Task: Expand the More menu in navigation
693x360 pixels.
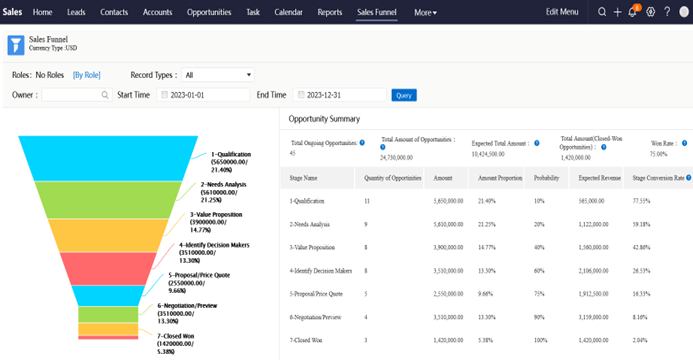Action: pos(425,13)
